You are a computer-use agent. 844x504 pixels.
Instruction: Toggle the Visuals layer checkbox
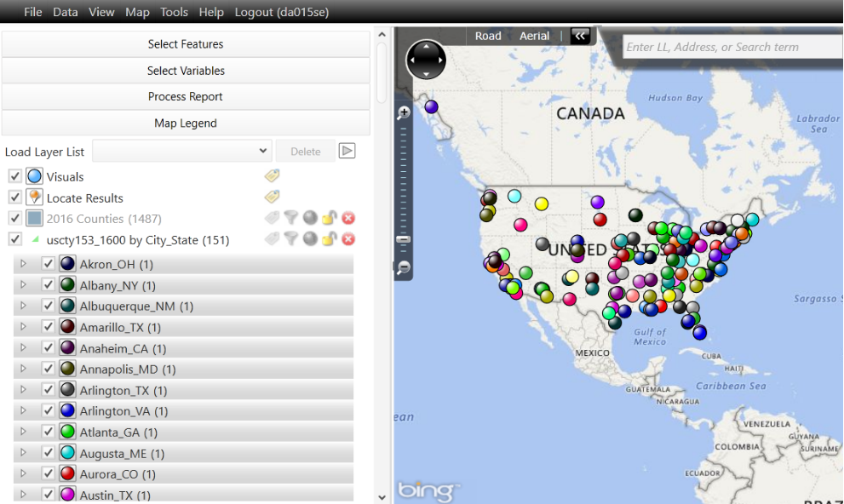tap(15, 176)
